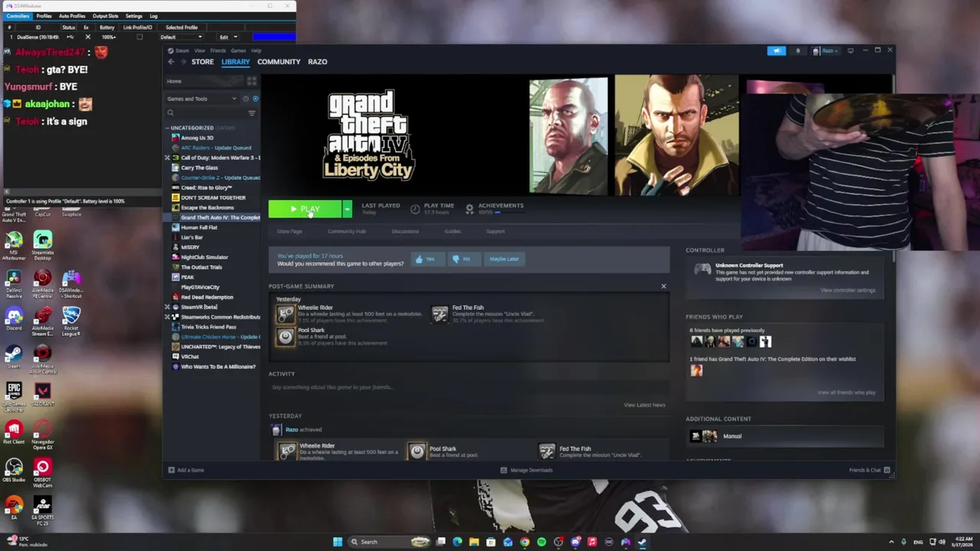Click the Pool Shark achievement icon in summary
Image resolution: width=980 pixels, height=551 pixels.
click(286, 336)
